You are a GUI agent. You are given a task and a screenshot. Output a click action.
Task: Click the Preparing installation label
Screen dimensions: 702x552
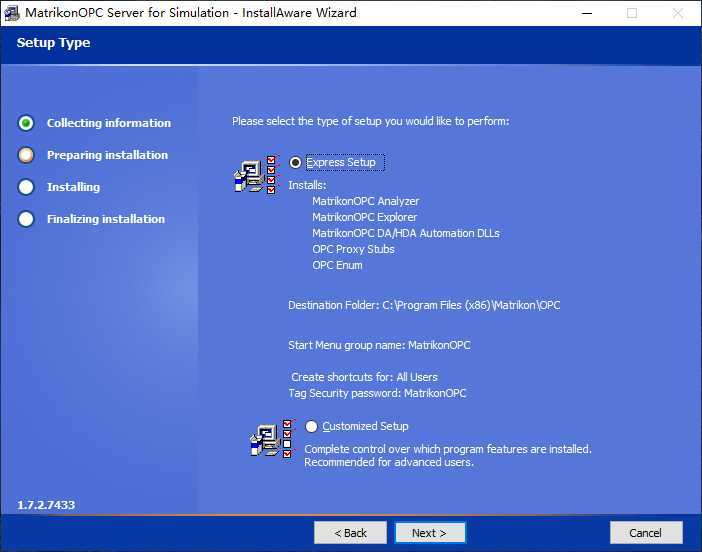[x=107, y=155]
